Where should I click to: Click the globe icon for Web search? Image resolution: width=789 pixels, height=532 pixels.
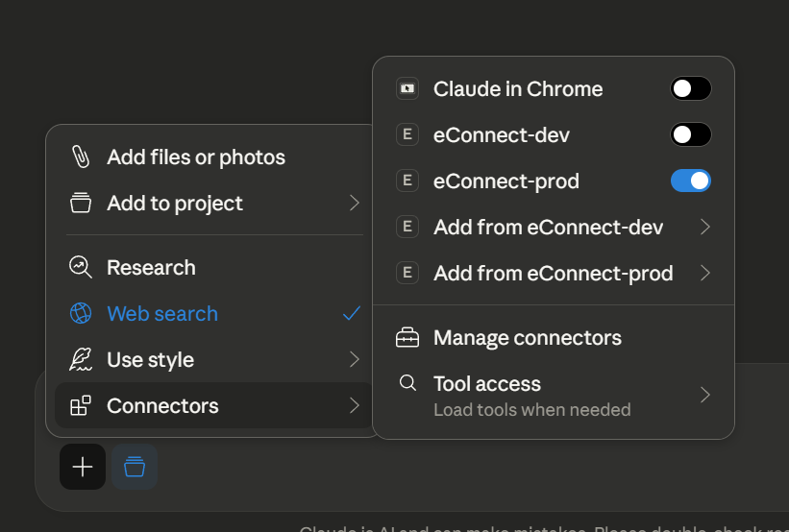(x=81, y=313)
